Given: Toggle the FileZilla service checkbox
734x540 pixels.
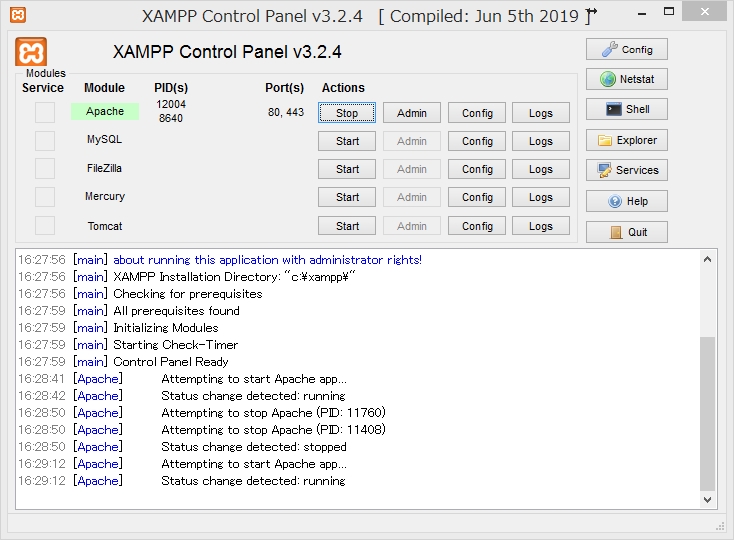Looking at the screenshot, I should (x=45, y=169).
